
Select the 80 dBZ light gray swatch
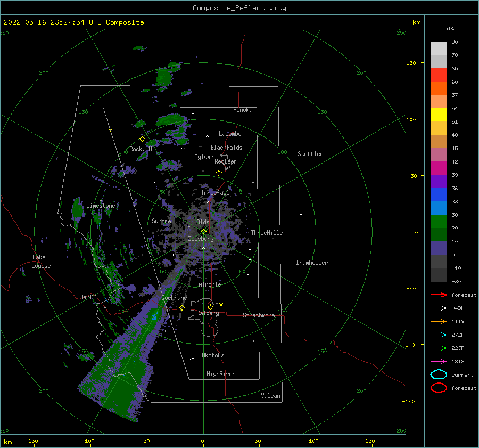tap(439, 48)
